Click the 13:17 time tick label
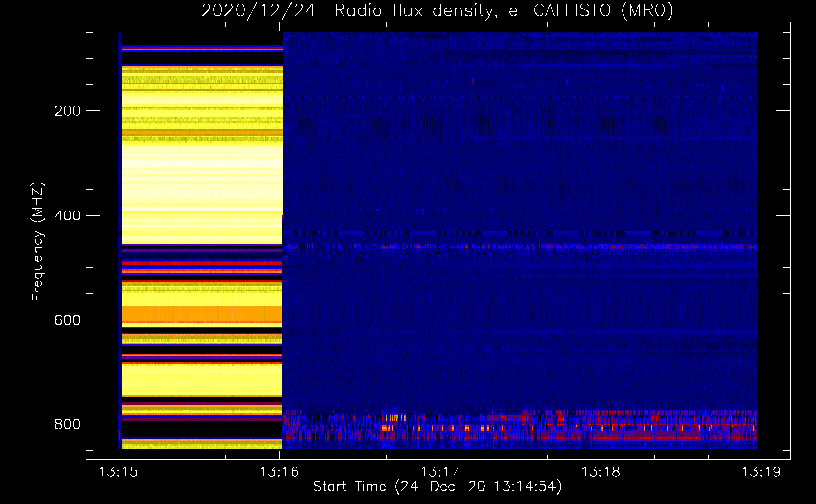This screenshot has height=504, width=816. tap(440, 472)
